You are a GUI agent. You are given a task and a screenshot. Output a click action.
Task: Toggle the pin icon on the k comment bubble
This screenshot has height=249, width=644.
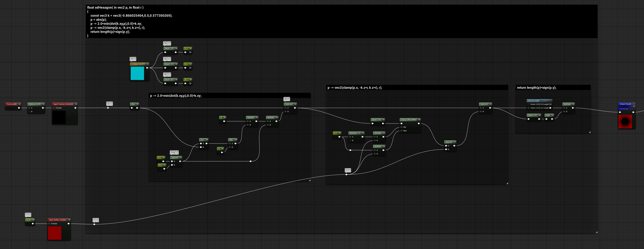[x=135, y=58]
